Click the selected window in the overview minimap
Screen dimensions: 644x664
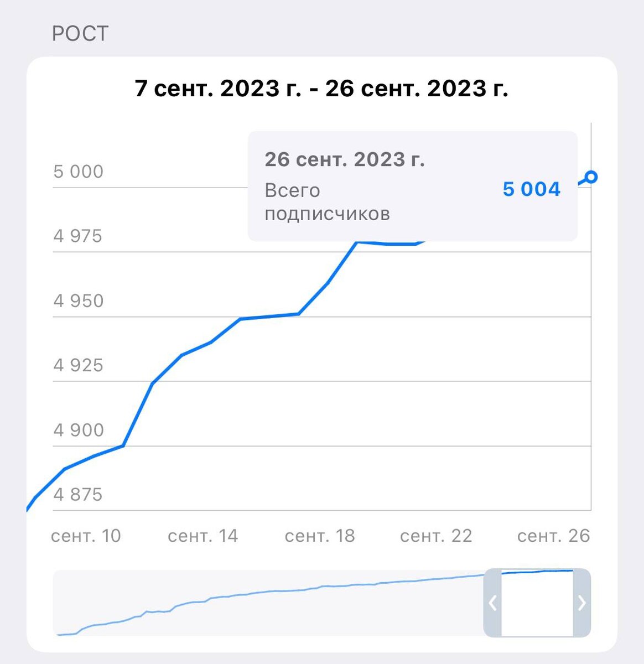tap(537, 603)
